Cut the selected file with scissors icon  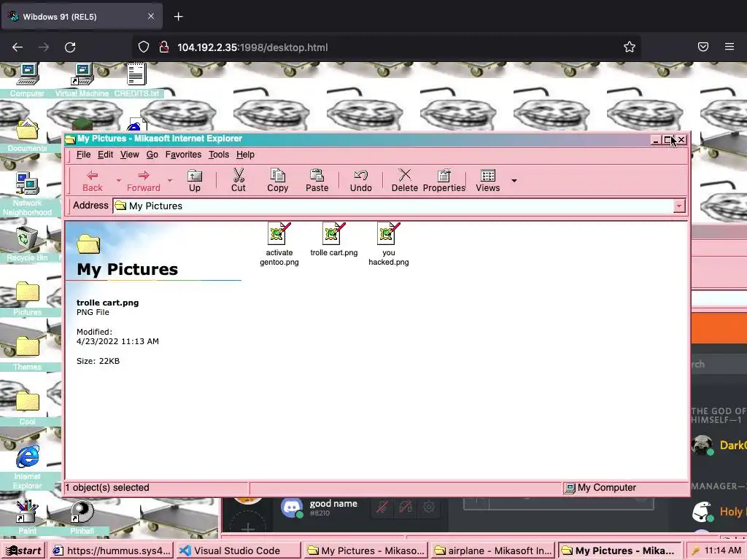point(239,181)
